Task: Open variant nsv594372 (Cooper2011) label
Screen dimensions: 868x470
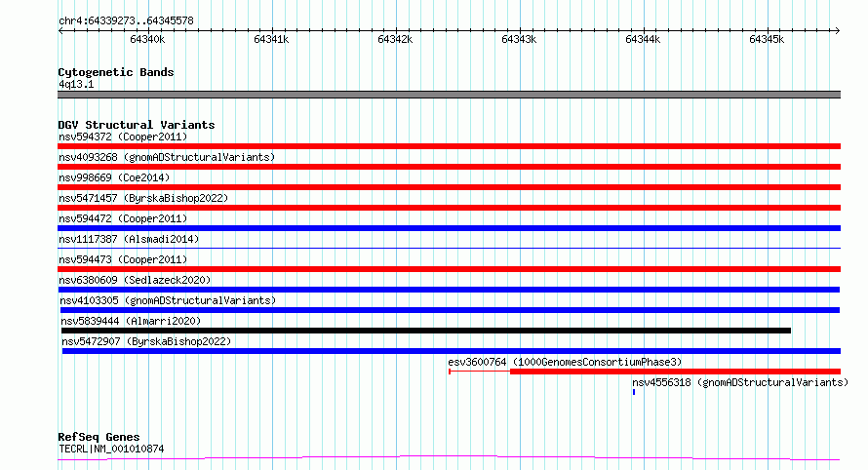Action: 123,137
